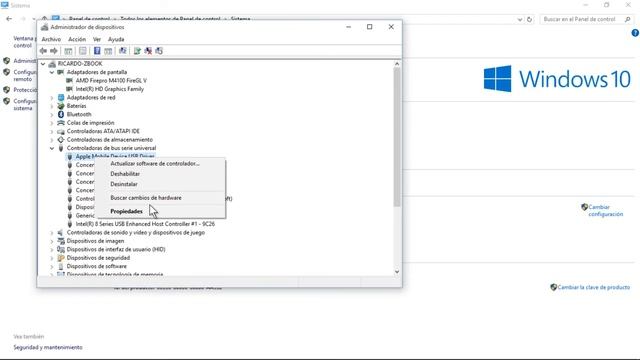Viewport: 640px width, 360px height.
Task: Click the Sistema breadcrumb in the address bar
Action: pyautogui.click(x=240, y=19)
